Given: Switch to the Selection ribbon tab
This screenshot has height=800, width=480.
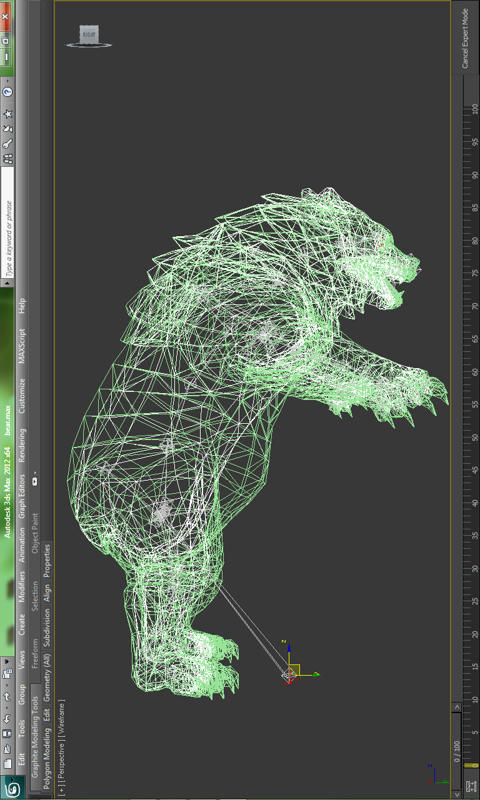Looking at the screenshot, I should coord(35,596).
